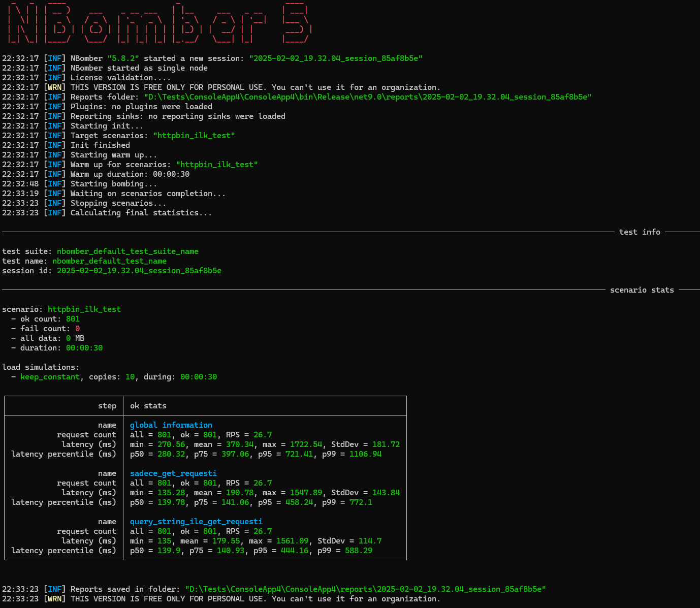Viewport: 700px width, 608px height.
Task: Click session name in the 'started a new session' line
Action: click(336, 58)
